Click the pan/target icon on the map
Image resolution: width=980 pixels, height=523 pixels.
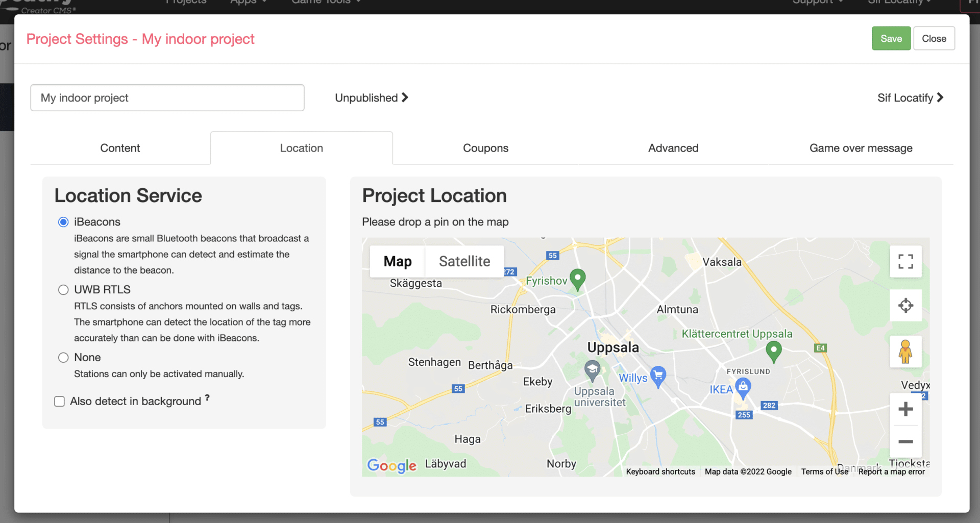905,305
